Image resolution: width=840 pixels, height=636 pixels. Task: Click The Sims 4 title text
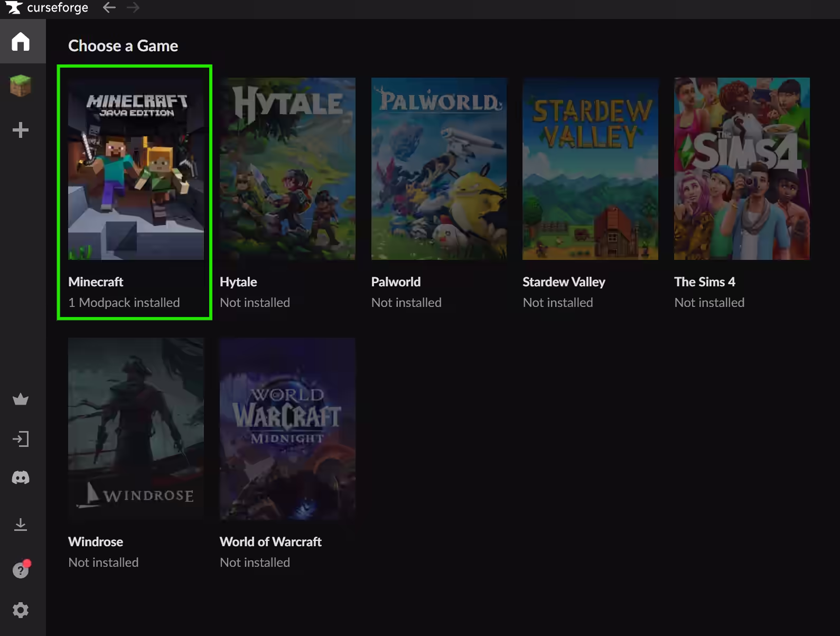click(x=705, y=282)
